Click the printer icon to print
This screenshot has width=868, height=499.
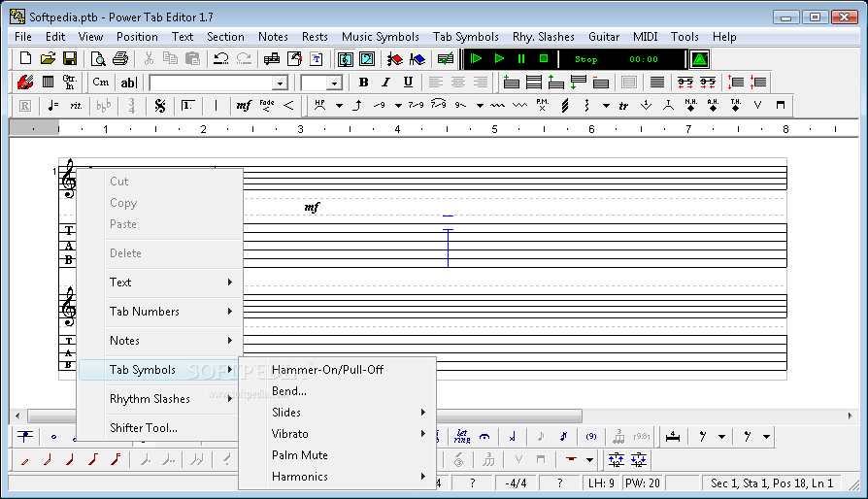[x=120, y=58]
